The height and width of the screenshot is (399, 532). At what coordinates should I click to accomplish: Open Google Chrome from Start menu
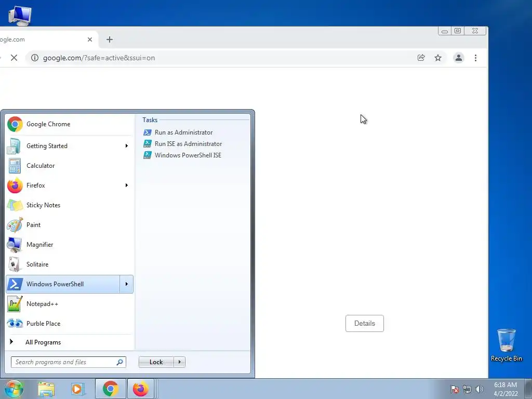pos(69,124)
